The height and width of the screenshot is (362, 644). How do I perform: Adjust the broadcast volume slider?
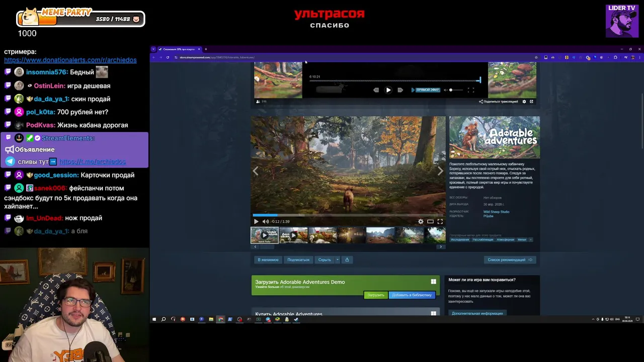point(456,90)
